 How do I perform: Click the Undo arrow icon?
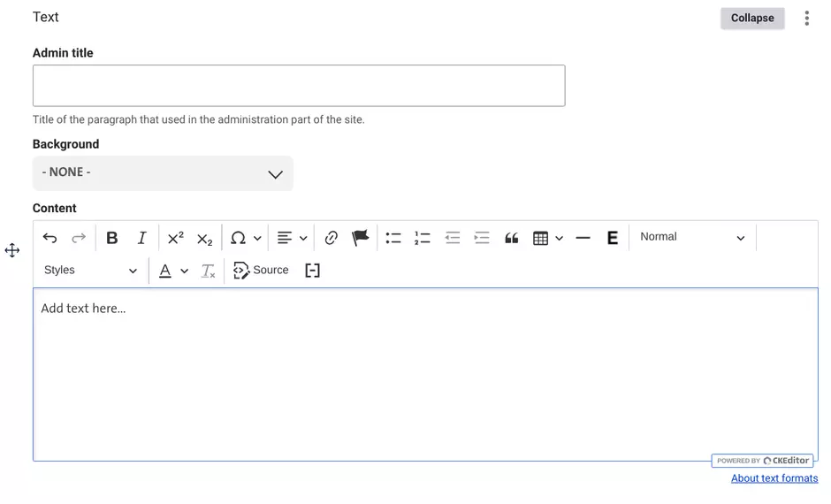tap(50, 239)
